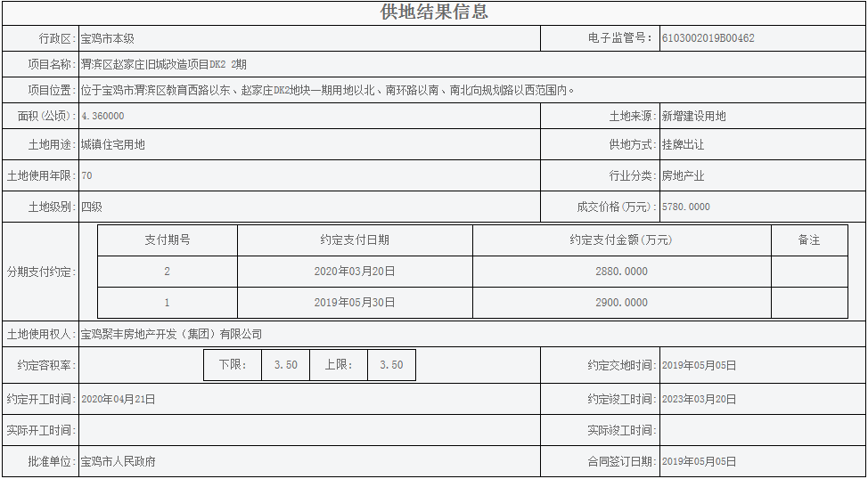Select the 电子监管号 value 6103002019B00462

pos(708,39)
